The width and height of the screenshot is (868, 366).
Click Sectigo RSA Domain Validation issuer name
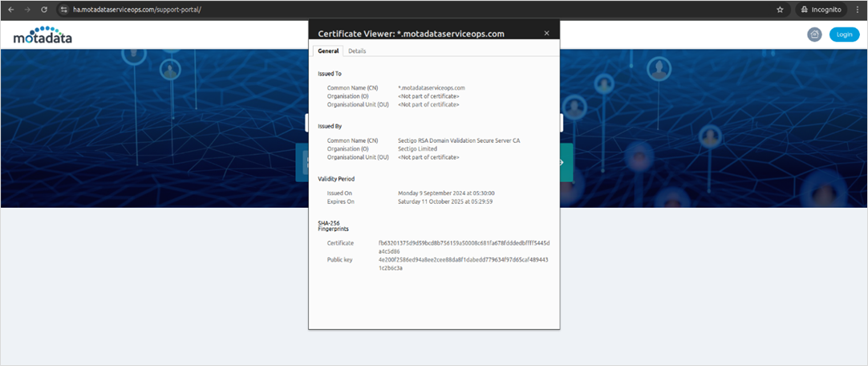click(459, 140)
